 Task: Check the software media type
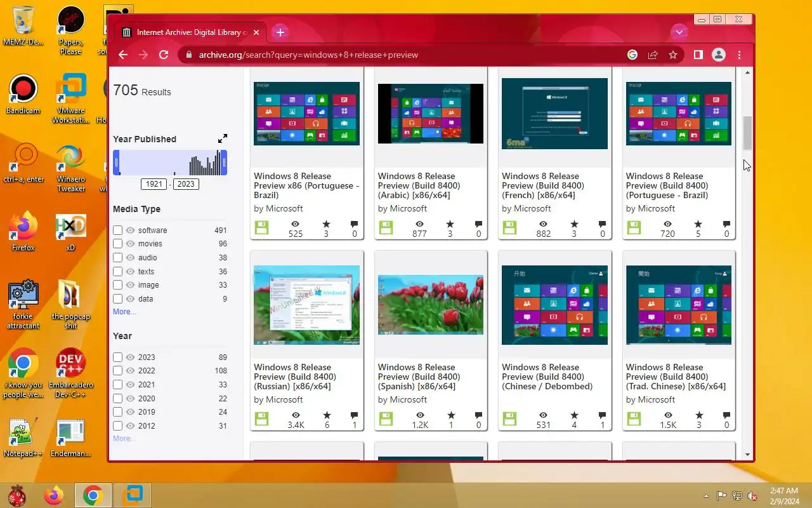point(117,231)
